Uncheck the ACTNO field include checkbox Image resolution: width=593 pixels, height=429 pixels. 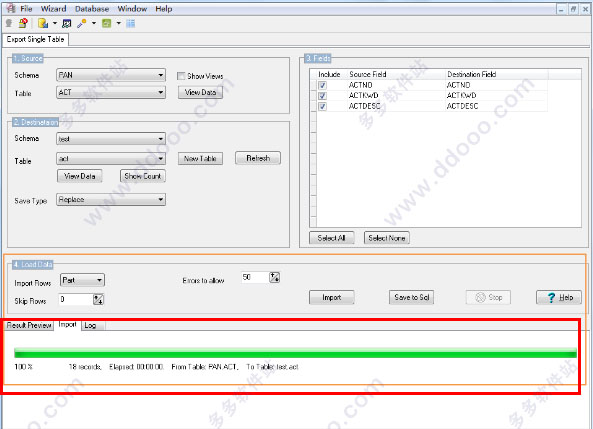pos(322,85)
